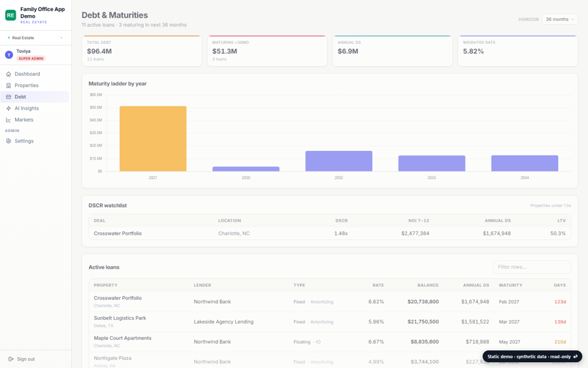Click the 50.3% LTV value
The width and height of the screenshot is (588, 368).
(x=558, y=233)
